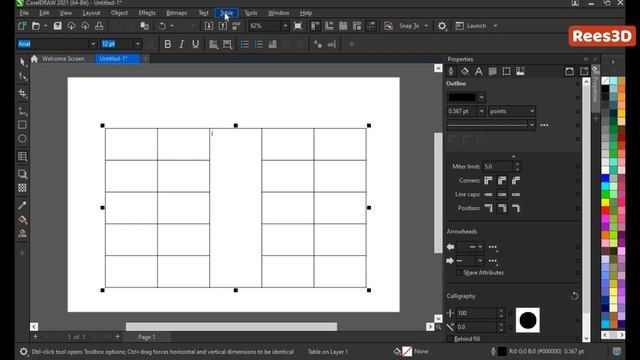
Task: Click the horizontal canvas scrollbar
Action: pyautogui.click(x=231, y=327)
